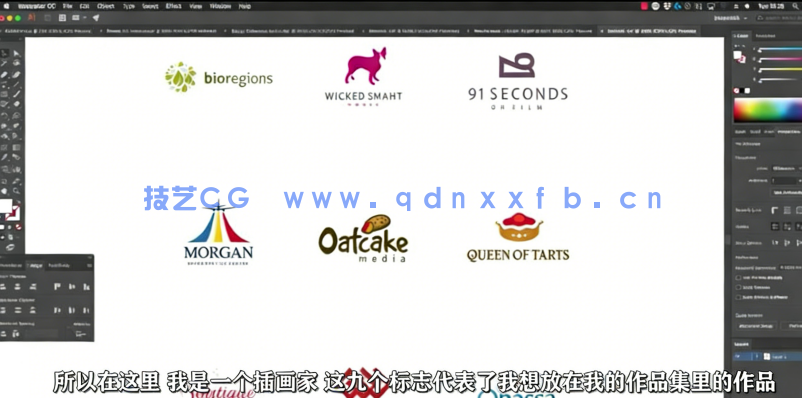Open the Window menu
802x398 pixels.
pos(220,6)
